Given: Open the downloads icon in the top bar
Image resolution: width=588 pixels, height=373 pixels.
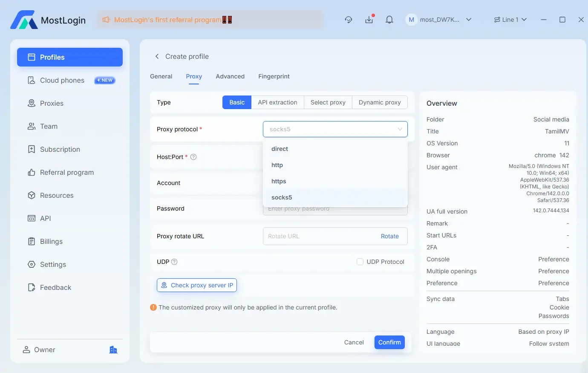Looking at the screenshot, I should pos(369,20).
